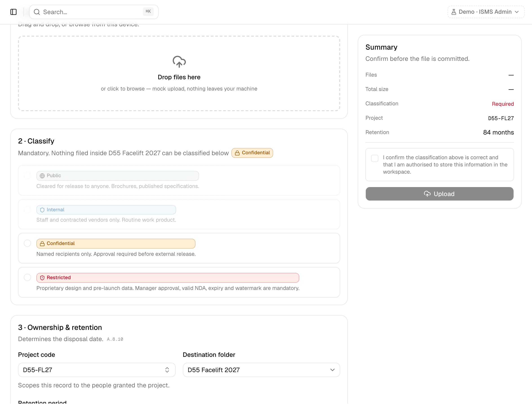Click the globe icon on Public badge
532x404 pixels.
[x=42, y=176]
